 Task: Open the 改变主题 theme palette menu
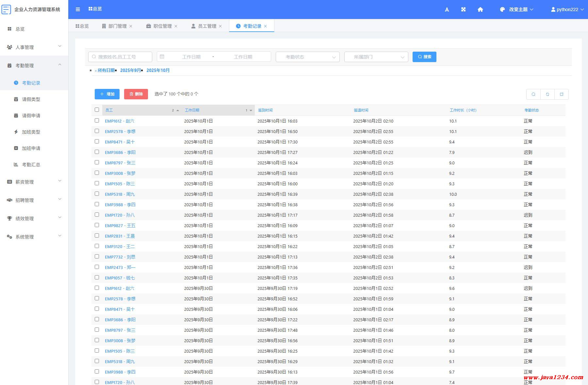tap(518, 9)
